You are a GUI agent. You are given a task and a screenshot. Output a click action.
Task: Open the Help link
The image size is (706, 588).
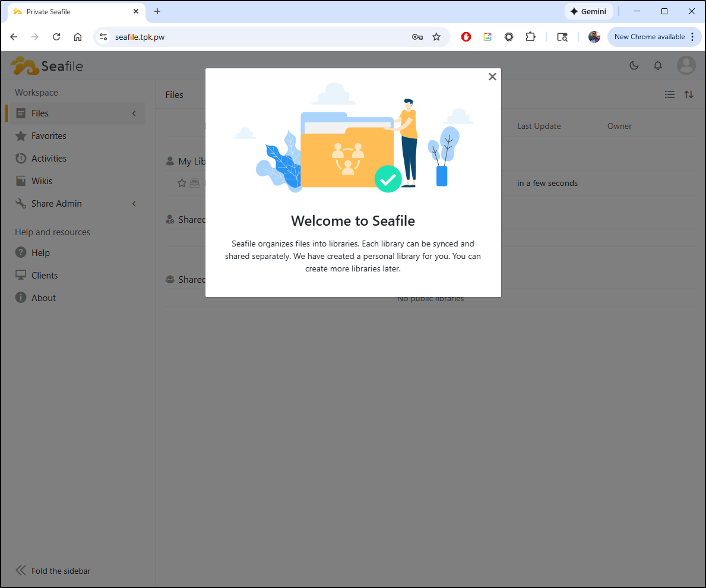click(x=40, y=253)
